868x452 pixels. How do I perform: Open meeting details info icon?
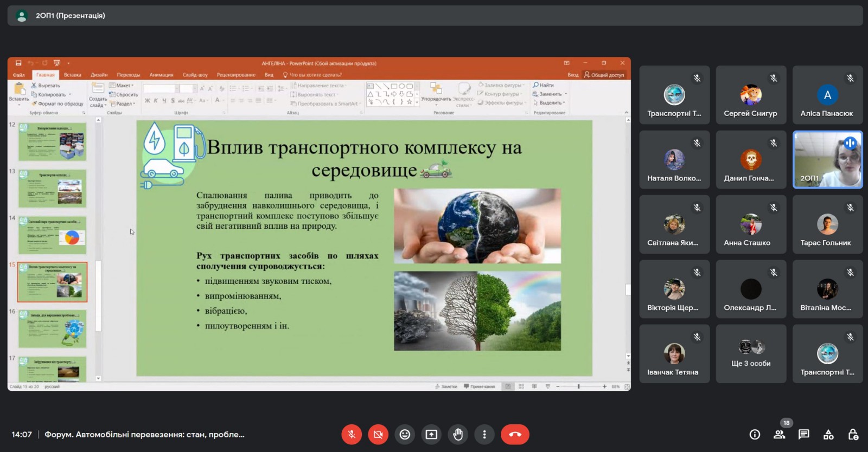[x=755, y=434]
